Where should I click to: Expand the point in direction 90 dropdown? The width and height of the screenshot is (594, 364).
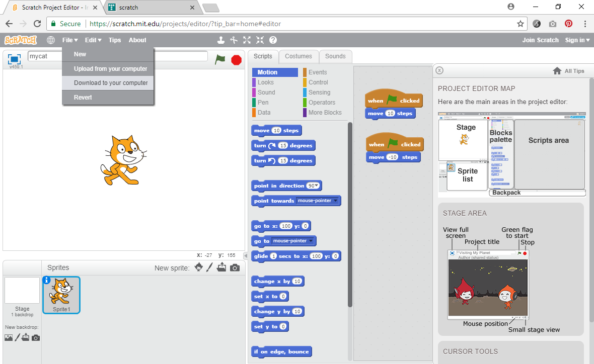(317, 186)
